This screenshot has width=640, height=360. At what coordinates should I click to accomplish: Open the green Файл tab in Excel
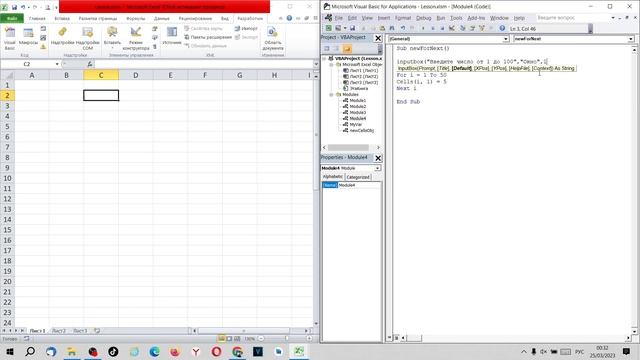pos(12,19)
